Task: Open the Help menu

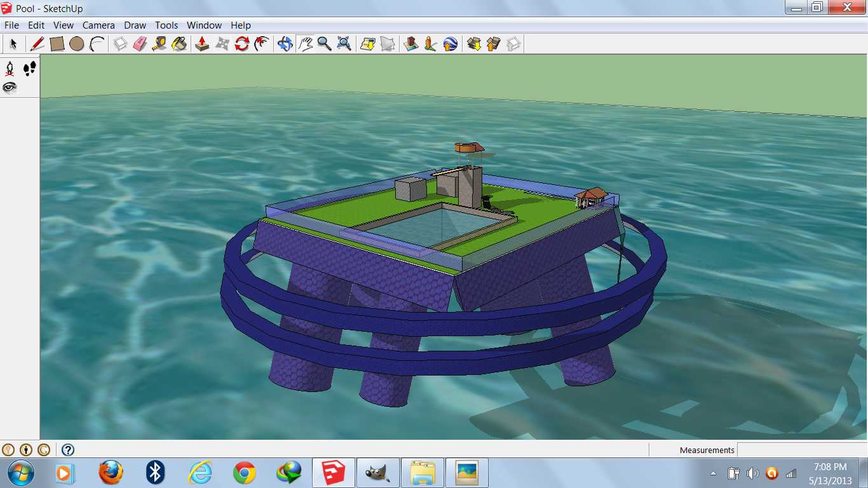Action: (241, 25)
